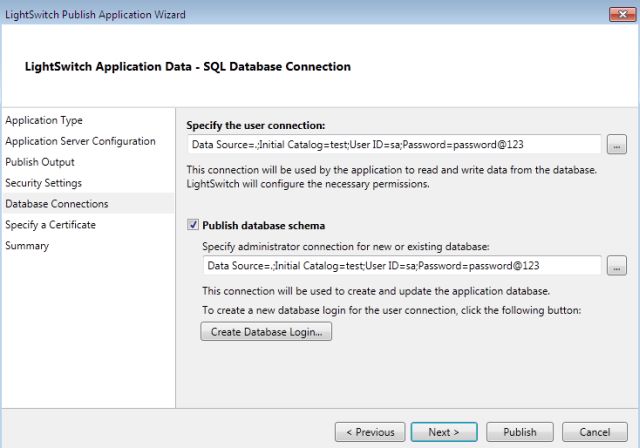The width and height of the screenshot is (640, 448).
Task: Switch to Security Settings step
Action: 43,183
